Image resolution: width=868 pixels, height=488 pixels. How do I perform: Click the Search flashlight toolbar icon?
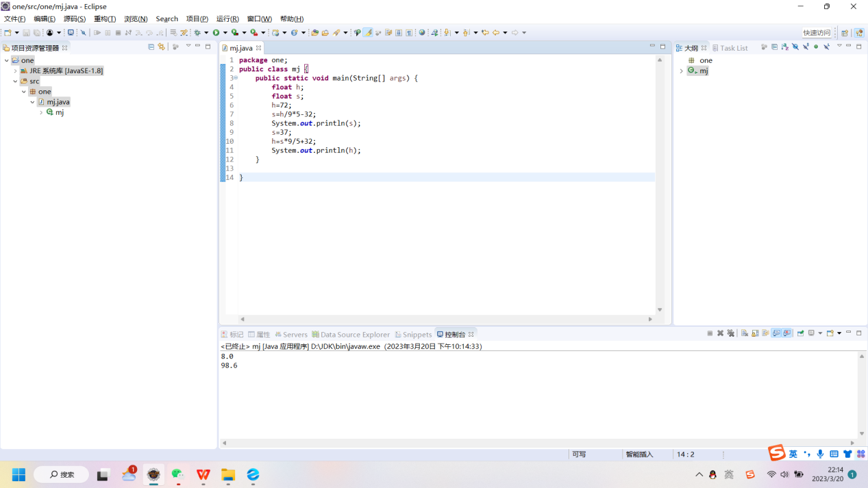pos(336,32)
